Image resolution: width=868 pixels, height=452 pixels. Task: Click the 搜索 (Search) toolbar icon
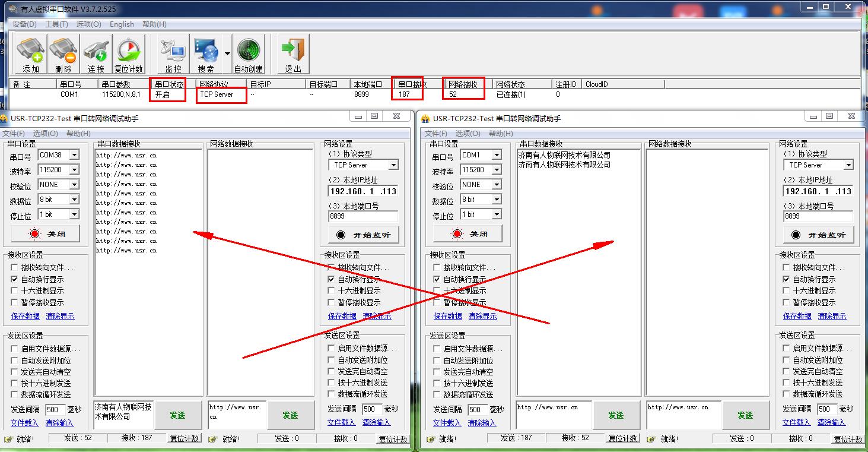click(206, 55)
